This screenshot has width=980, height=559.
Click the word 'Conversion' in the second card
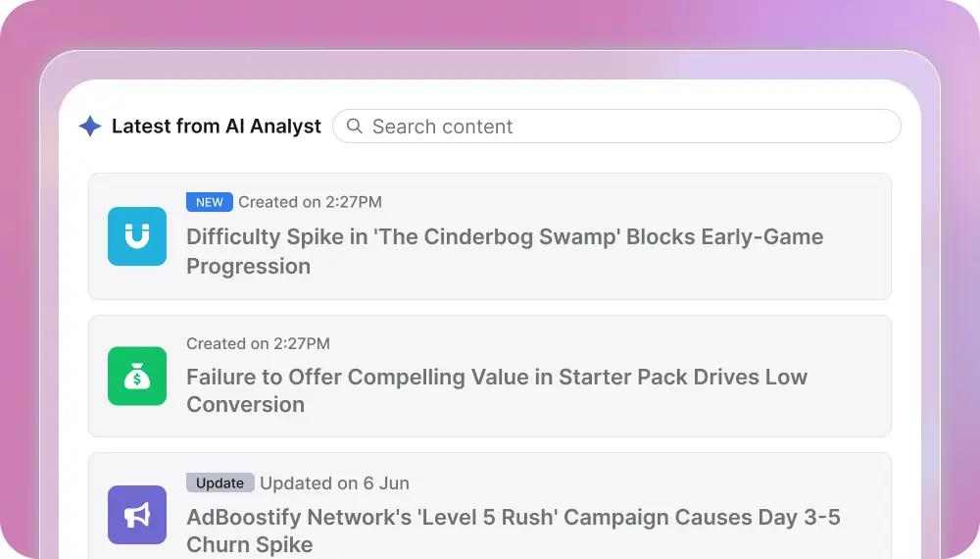246,404
